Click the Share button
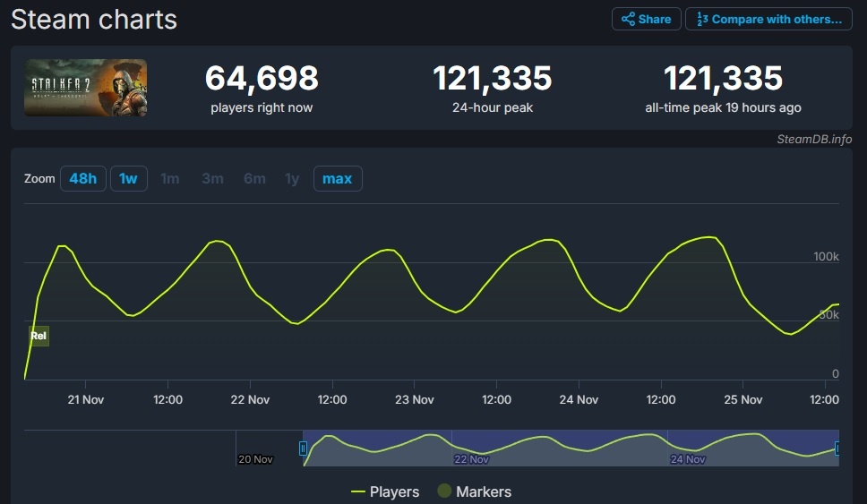Screen dimensions: 867x504 tap(646, 20)
